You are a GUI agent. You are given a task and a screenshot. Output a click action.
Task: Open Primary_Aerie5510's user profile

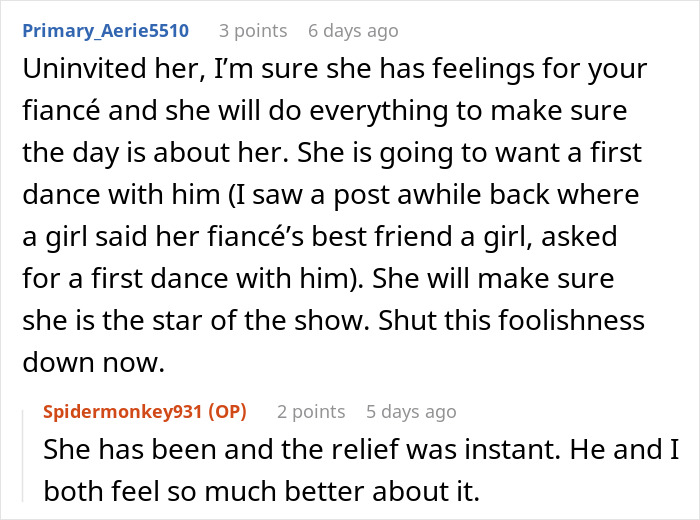pyautogui.click(x=106, y=31)
